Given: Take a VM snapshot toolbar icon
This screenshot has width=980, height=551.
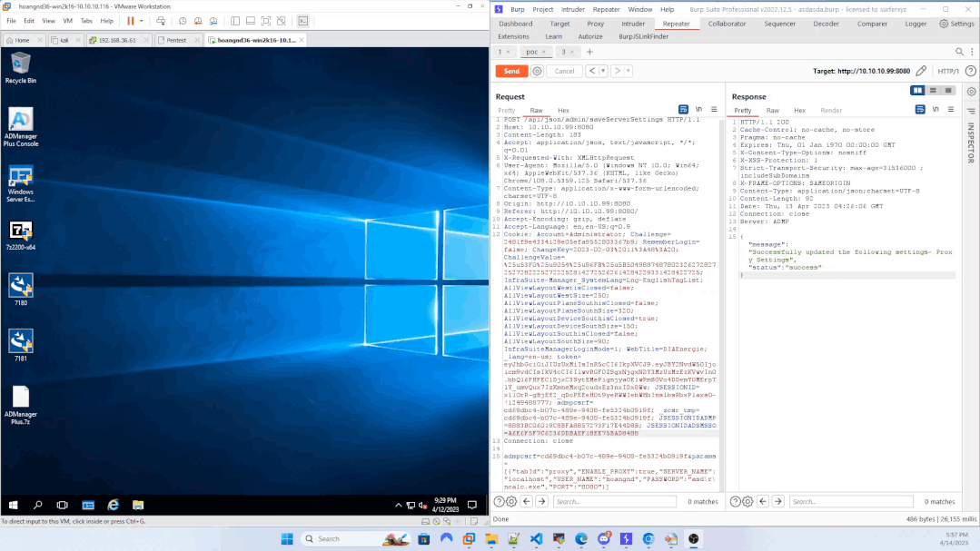Looking at the screenshot, I should pos(183,21).
